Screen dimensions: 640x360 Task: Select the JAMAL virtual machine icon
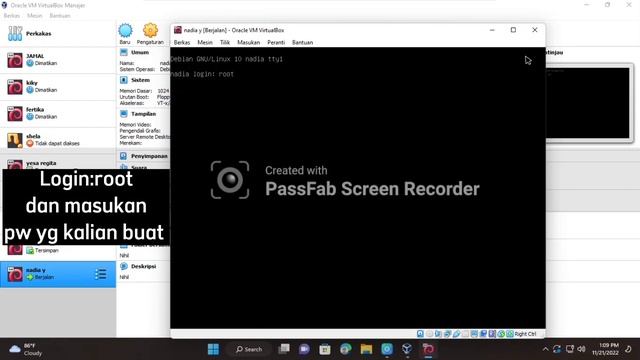tap(15, 60)
